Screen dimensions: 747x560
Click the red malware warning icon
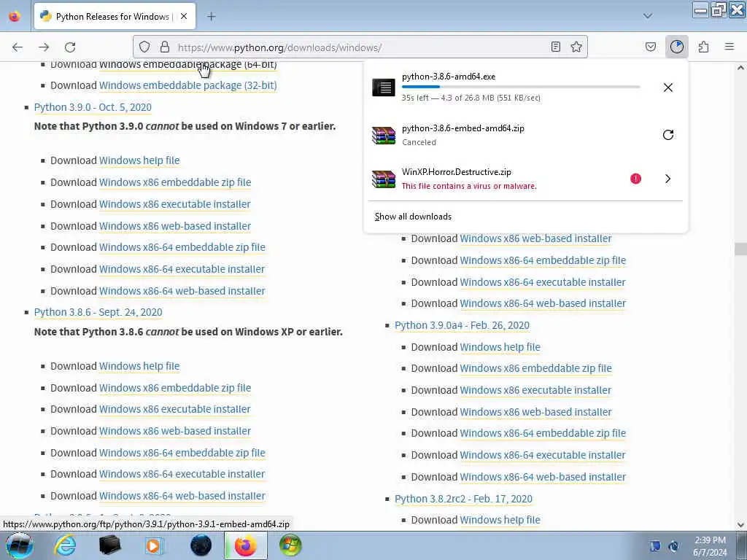[635, 179]
